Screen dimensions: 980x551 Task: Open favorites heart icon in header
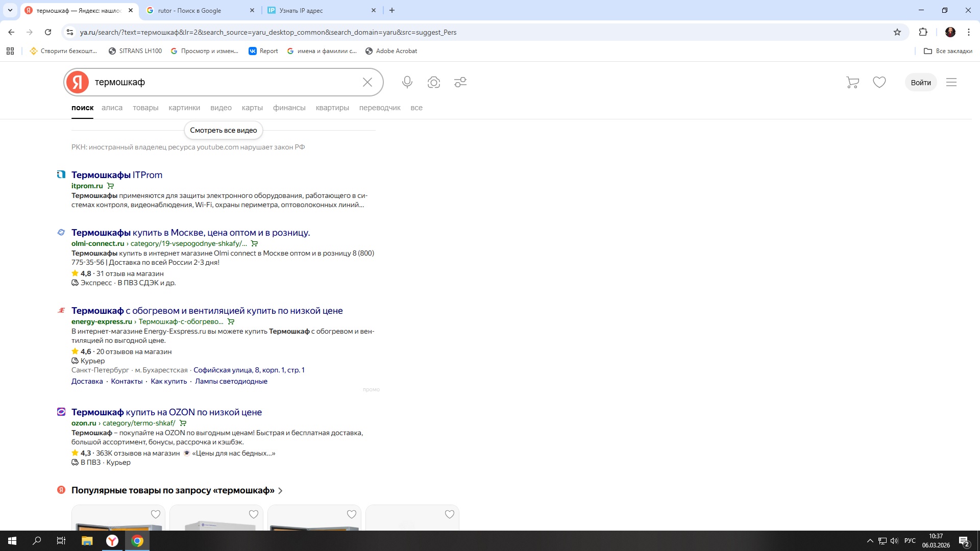tap(879, 82)
